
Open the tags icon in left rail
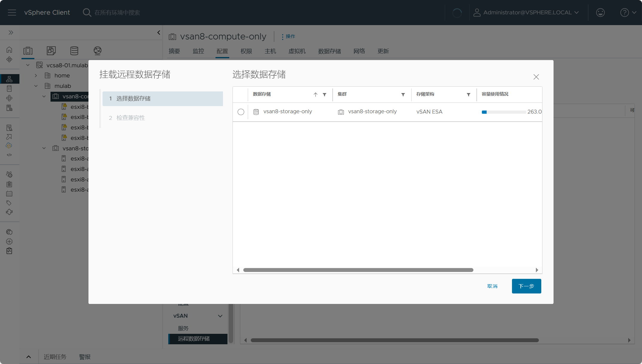coord(9,203)
